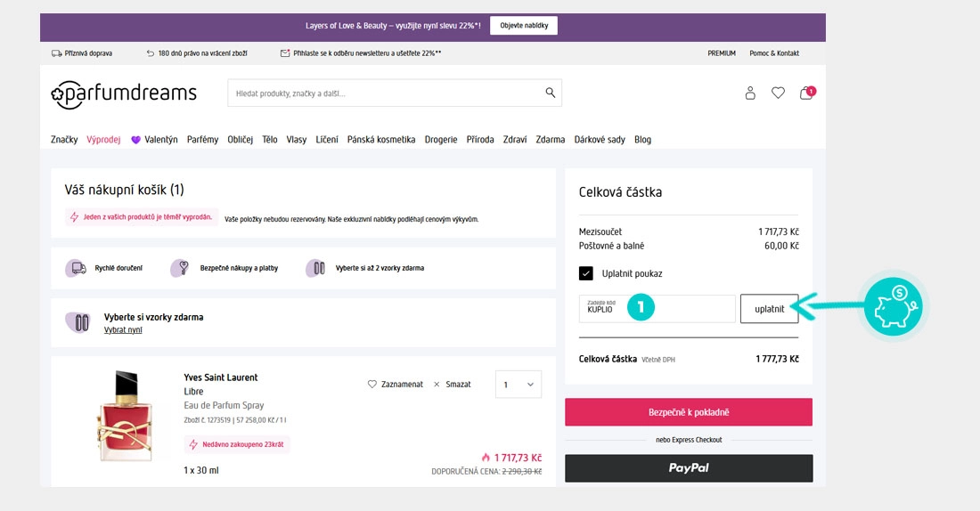
Task: Click the purple heart before Valentýn
Action: [135, 140]
